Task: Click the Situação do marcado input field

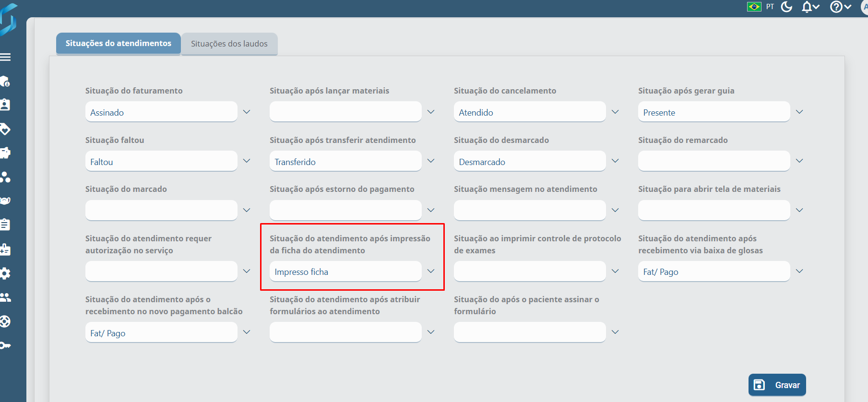Action: coord(161,210)
